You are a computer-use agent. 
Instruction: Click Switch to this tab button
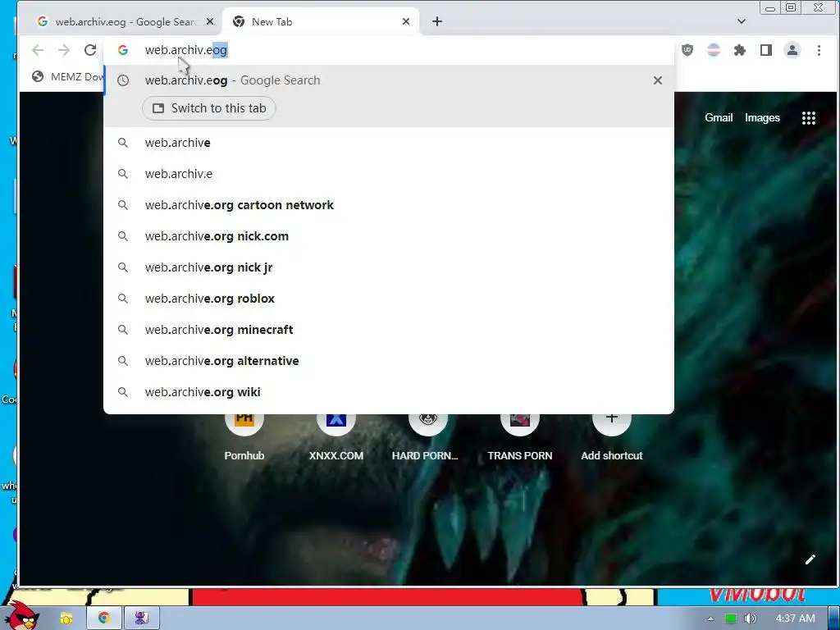[209, 108]
